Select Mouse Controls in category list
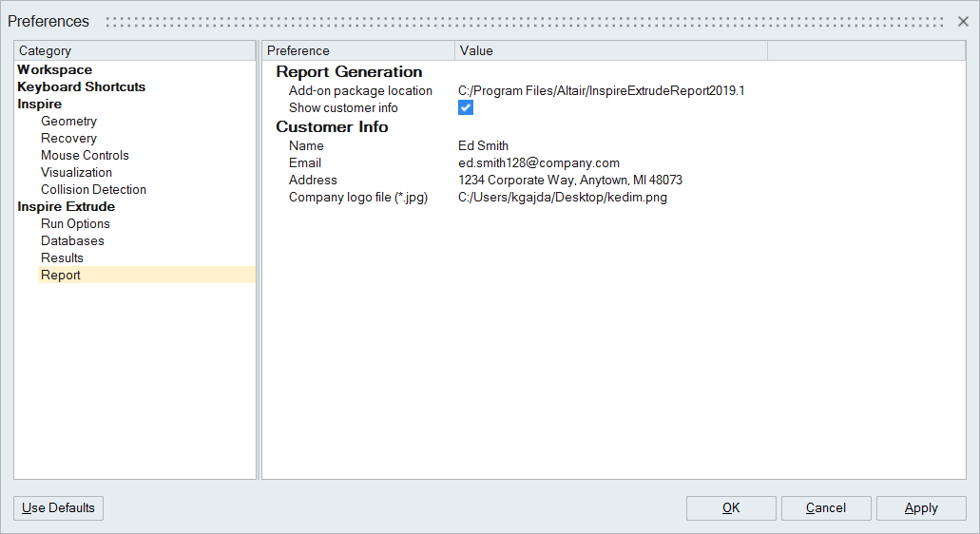 pos(85,156)
